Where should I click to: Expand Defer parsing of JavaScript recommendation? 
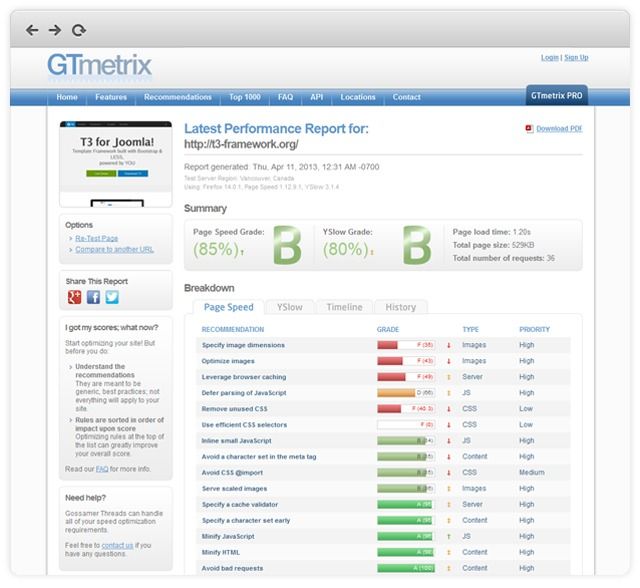point(244,393)
